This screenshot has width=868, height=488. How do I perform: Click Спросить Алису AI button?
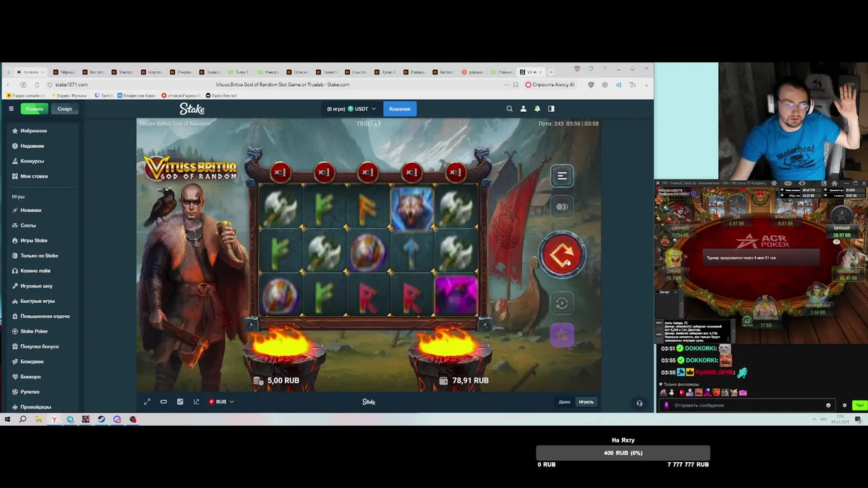(549, 85)
